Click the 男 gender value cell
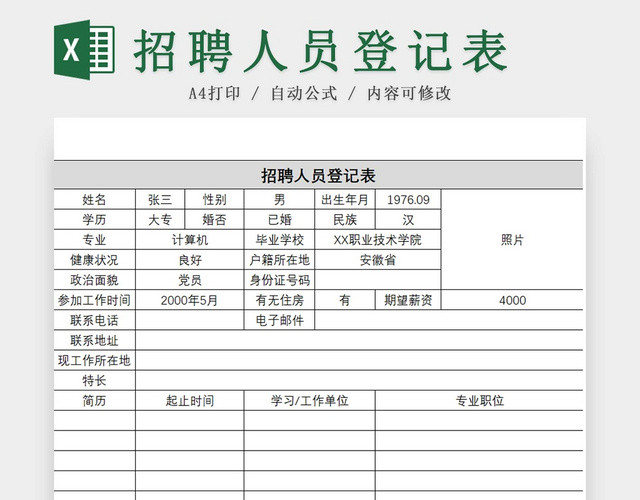Viewport: 640px width, 500px height. [x=280, y=200]
